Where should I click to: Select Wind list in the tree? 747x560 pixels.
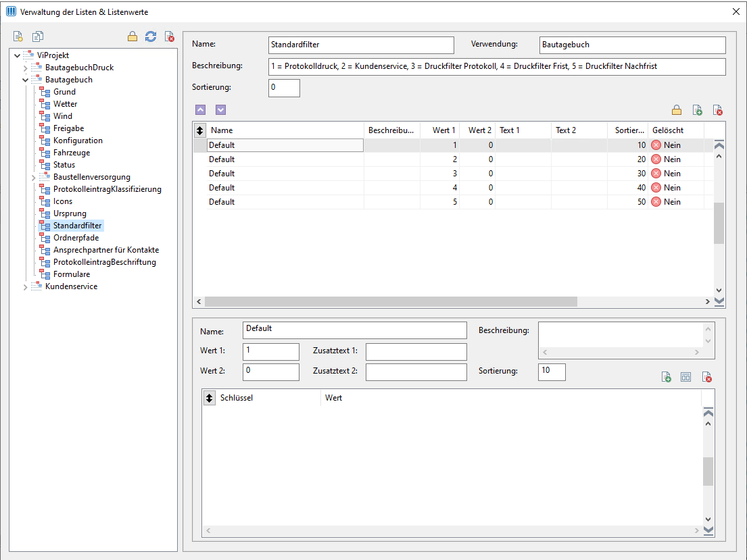click(63, 116)
